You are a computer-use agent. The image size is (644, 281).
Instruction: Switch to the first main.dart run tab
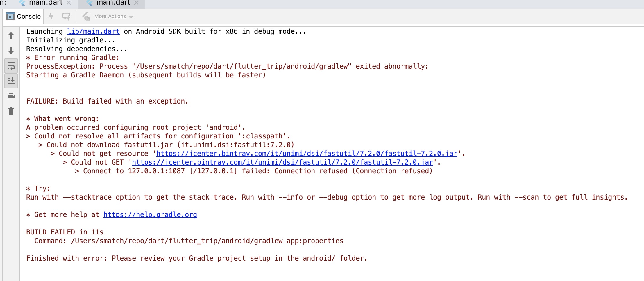tap(46, 3)
